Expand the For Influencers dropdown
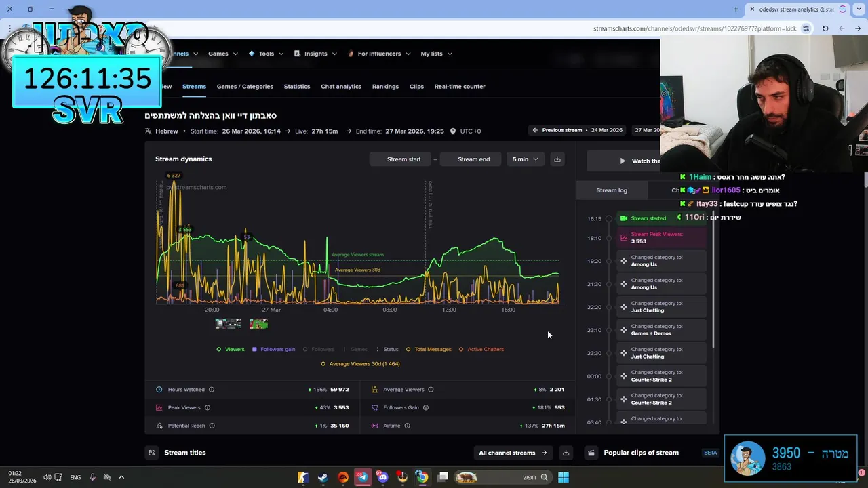The width and height of the screenshot is (868, 488). [x=379, y=54]
